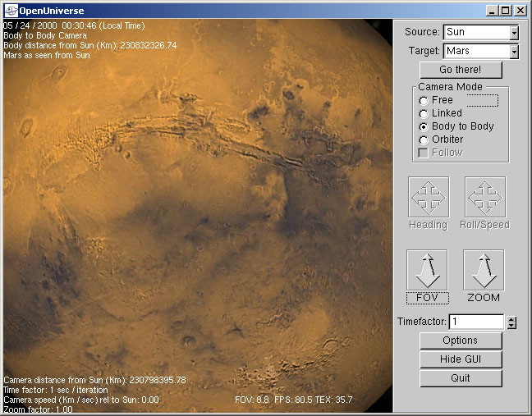Click the 'Zoom factor: 1.00' text

[38, 409]
